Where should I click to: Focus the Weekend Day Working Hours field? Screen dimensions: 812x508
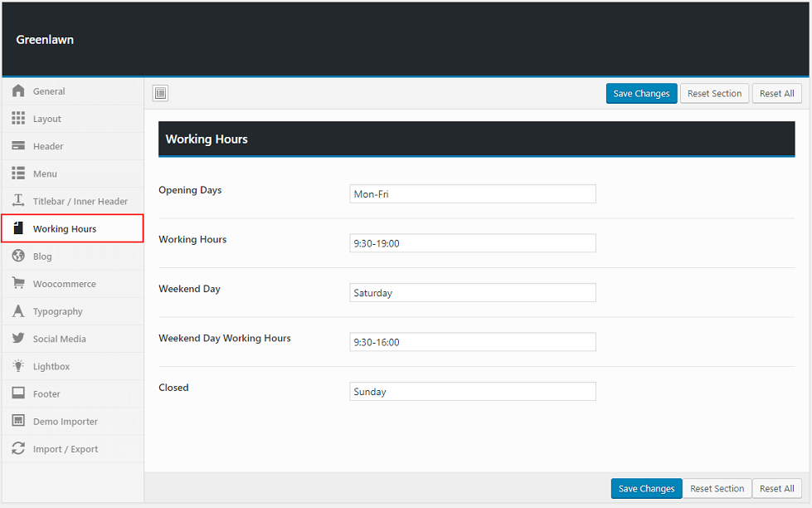click(x=472, y=342)
